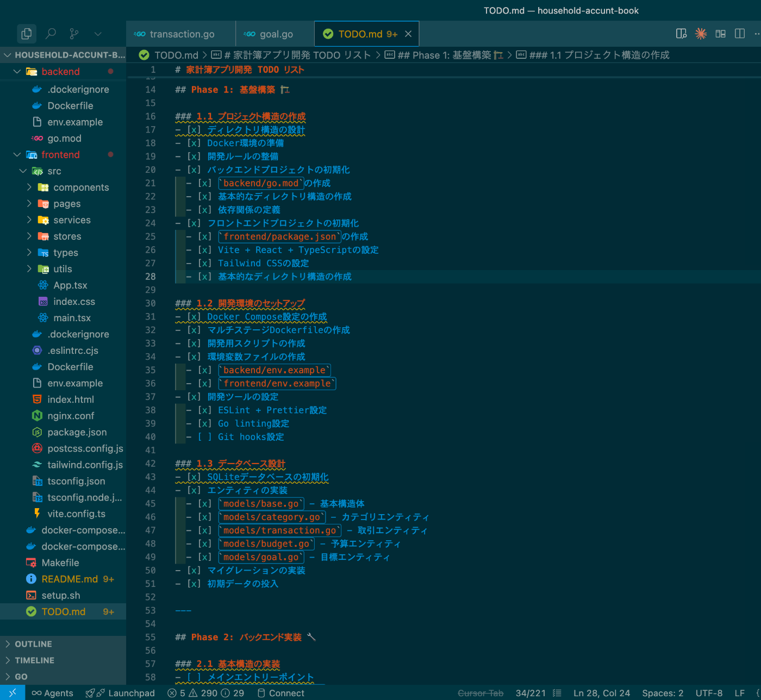
Task: Show errors and warnings count
Action: click(x=206, y=693)
